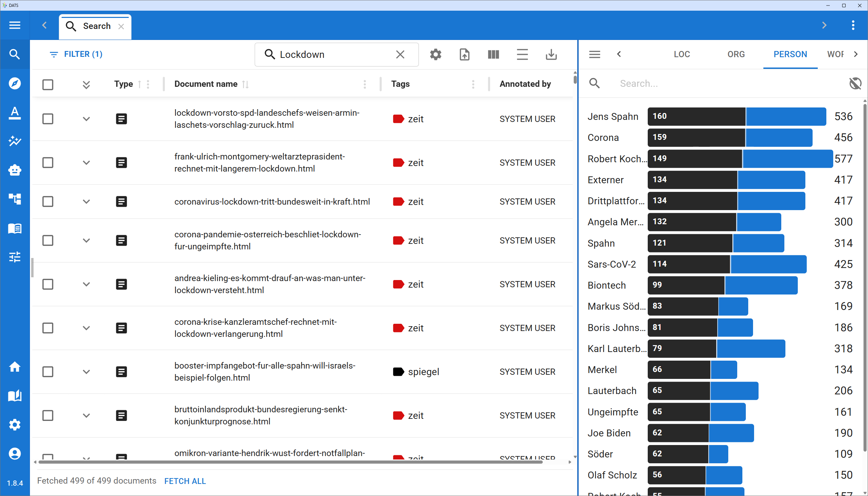Open the tune sliders sidebar icon
The image size is (868, 496).
pyautogui.click(x=15, y=257)
